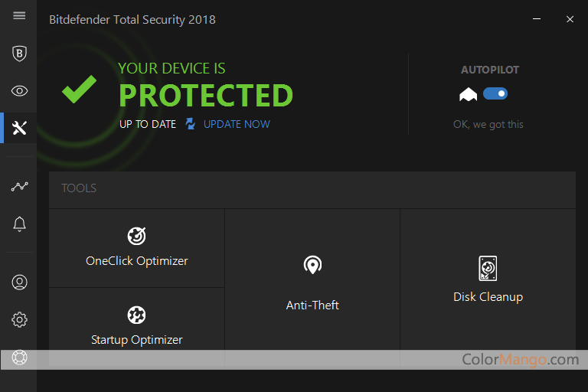Viewport: 588px width, 392px height.
Task: Start Disk Cleanup tool
Action: pos(488,279)
